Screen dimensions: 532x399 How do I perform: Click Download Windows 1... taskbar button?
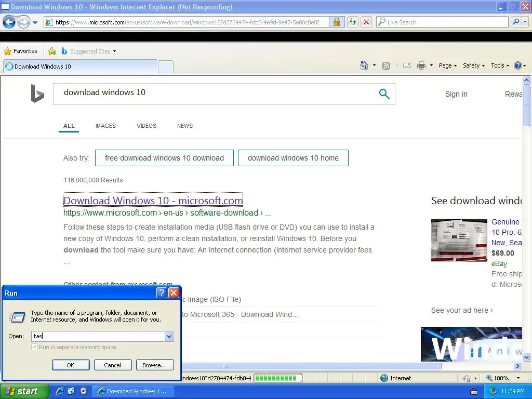click(133, 392)
